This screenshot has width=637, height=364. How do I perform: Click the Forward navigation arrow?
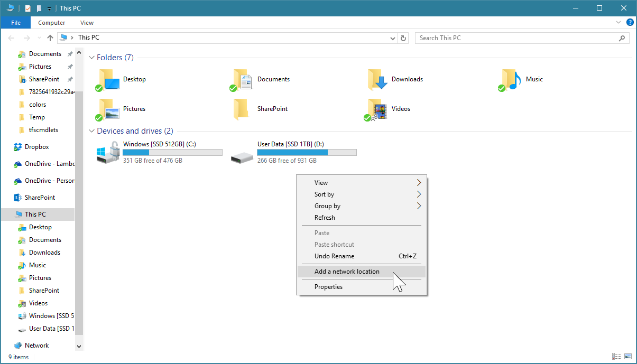click(27, 38)
